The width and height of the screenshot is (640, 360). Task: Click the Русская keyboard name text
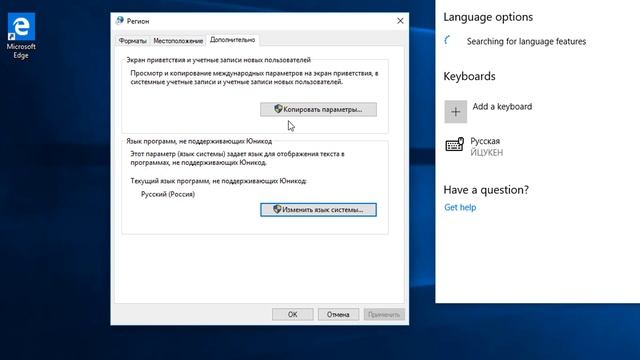(485, 141)
